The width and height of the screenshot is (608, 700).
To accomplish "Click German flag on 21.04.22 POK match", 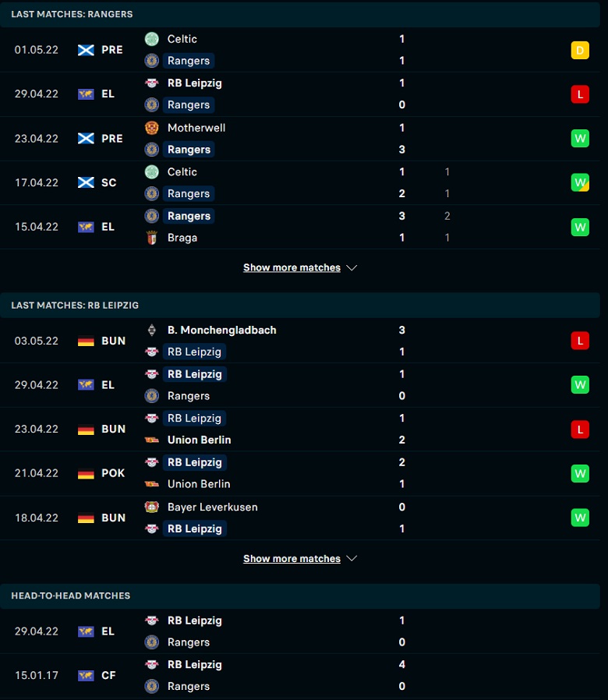I will click(x=86, y=473).
